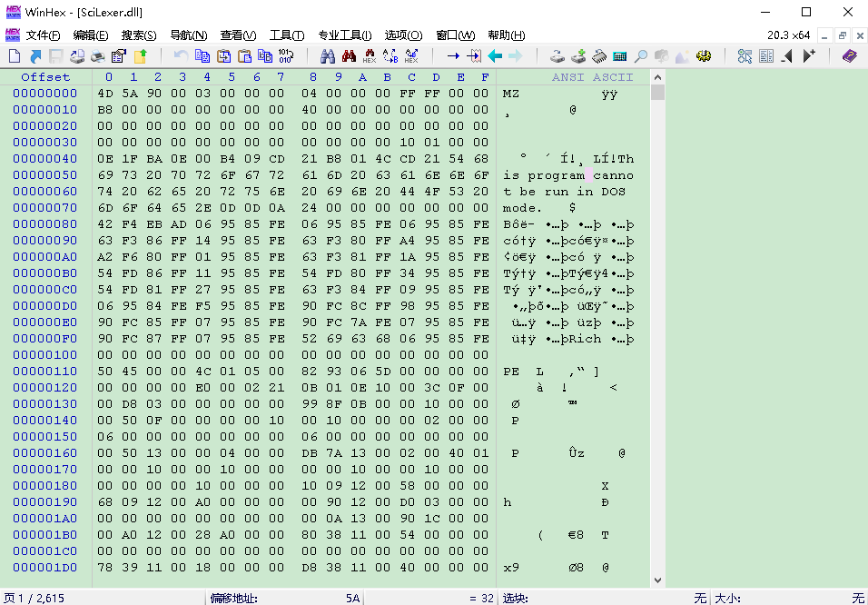The height and width of the screenshot is (605, 868).
Task: Click the Go To Sector icon
Action: coord(474,56)
